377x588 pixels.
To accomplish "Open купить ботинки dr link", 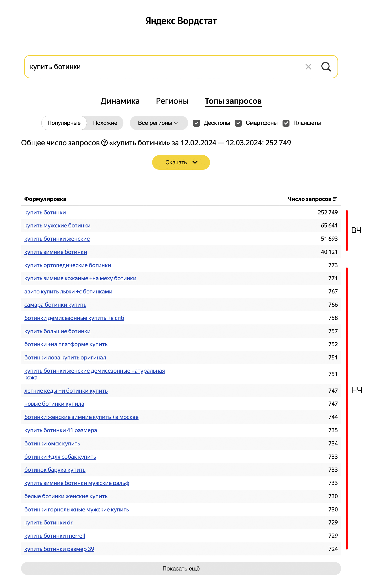I will (48, 522).
